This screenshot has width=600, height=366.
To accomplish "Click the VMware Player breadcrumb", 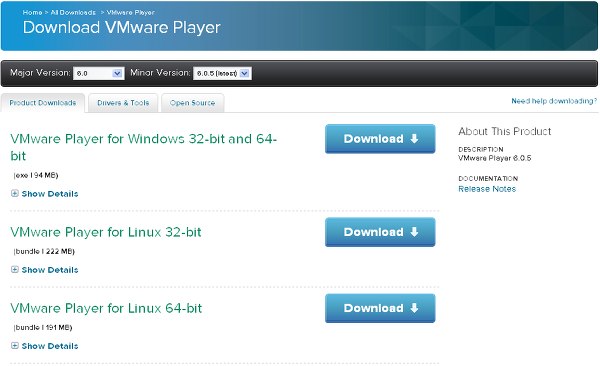I will tap(130, 13).
